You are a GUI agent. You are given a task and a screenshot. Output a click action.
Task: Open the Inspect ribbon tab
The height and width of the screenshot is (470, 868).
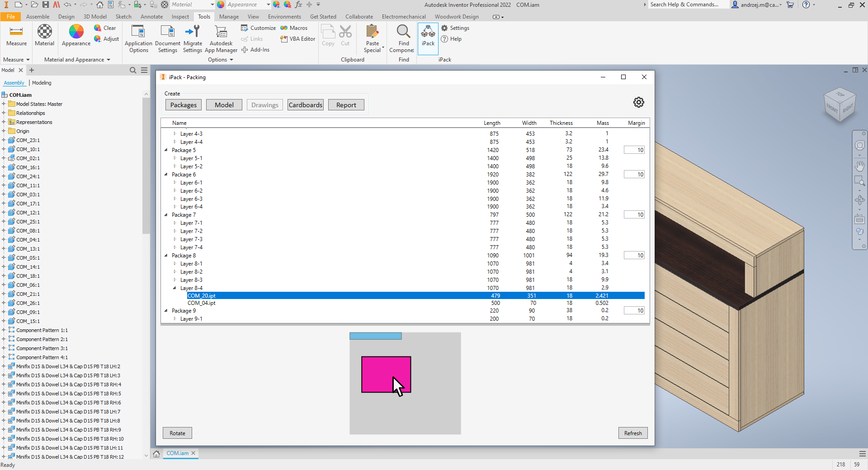[180, 17]
